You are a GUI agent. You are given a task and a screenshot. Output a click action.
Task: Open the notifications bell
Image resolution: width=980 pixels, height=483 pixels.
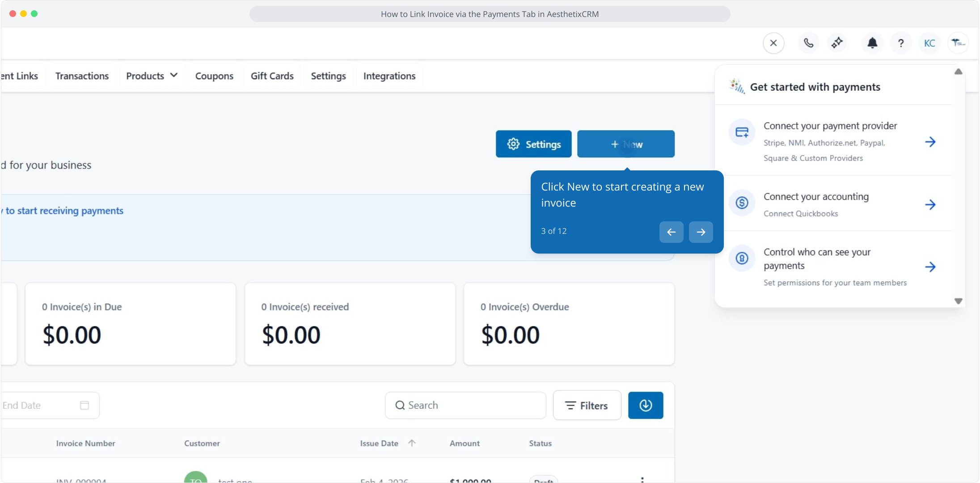(872, 43)
